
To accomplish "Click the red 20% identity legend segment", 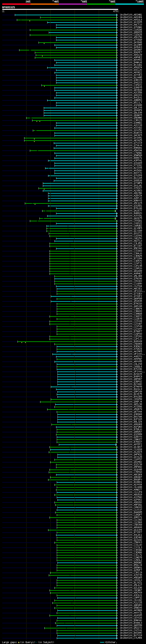I will click(16, 4).
